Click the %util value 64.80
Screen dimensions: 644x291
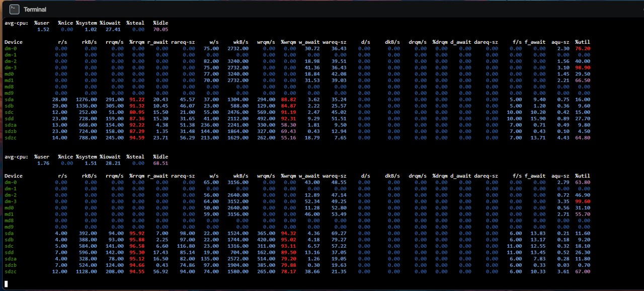pos(583,137)
